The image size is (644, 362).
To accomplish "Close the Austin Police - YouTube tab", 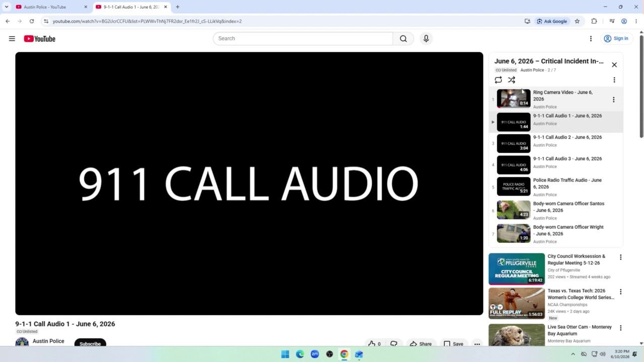I will pos(86,7).
